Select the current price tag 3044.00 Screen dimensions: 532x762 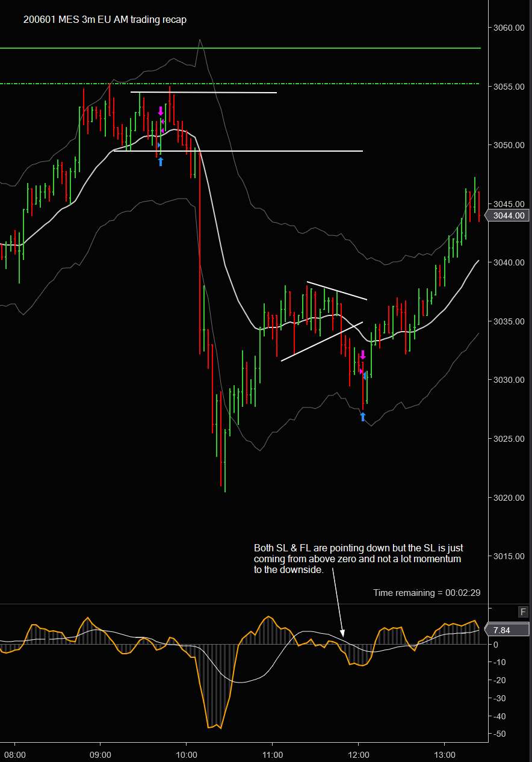point(507,215)
